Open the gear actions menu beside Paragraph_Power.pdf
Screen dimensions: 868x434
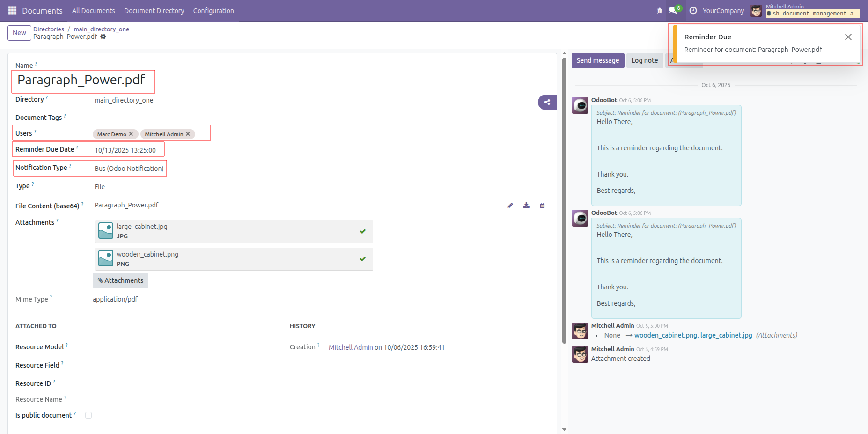click(x=103, y=37)
